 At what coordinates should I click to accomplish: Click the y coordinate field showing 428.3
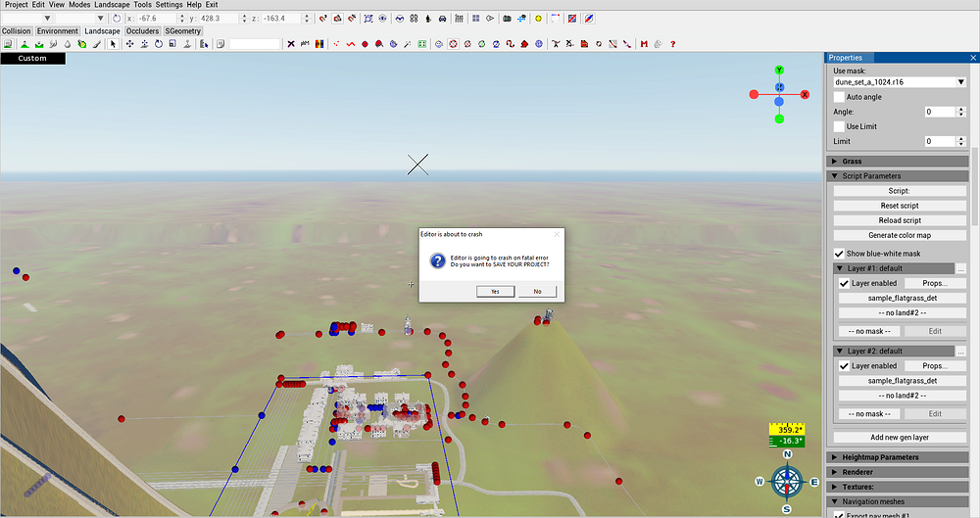coord(219,19)
